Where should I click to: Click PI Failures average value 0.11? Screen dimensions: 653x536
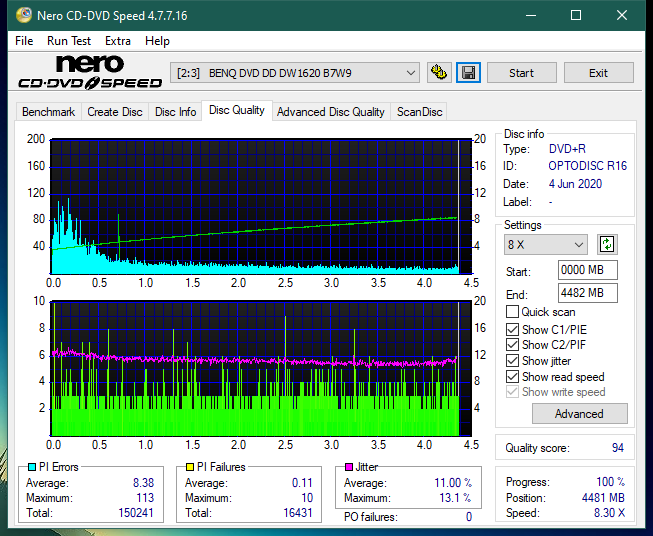point(302,483)
